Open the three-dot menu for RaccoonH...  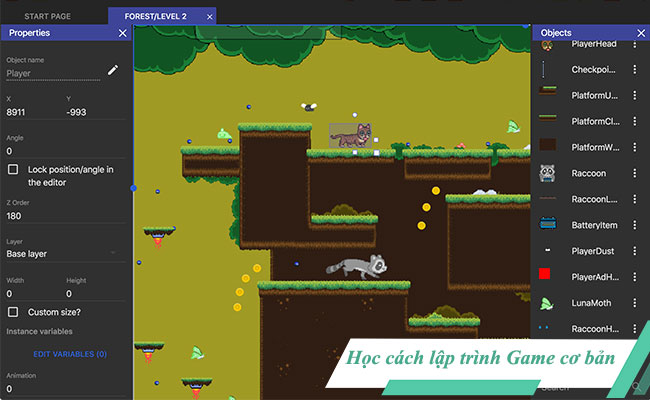(634, 329)
